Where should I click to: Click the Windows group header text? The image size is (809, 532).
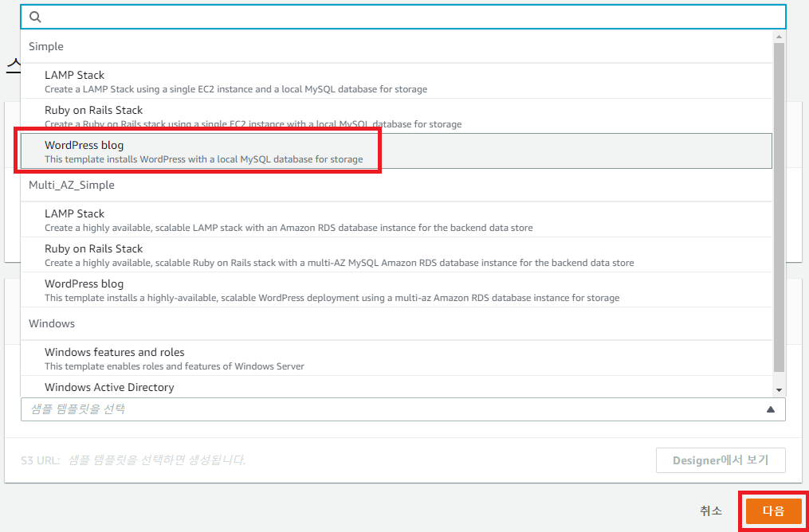(x=52, y=323)
